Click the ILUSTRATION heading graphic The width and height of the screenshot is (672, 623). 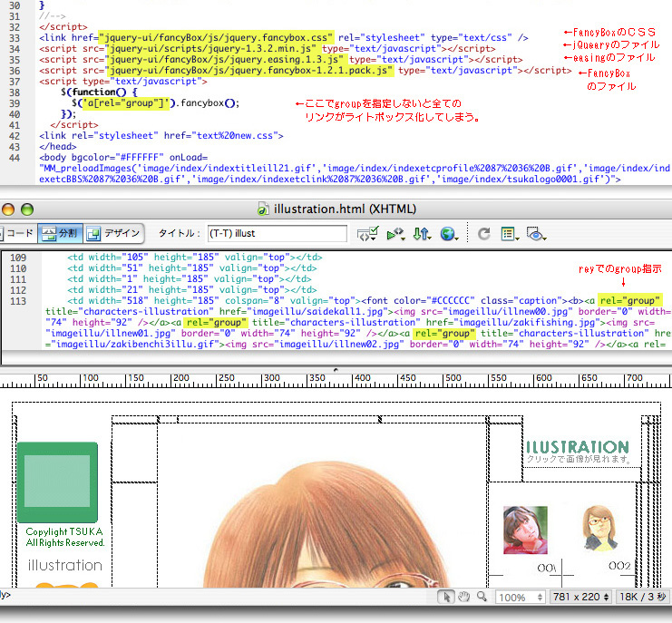pyautogui.click(x=578, y=447)
